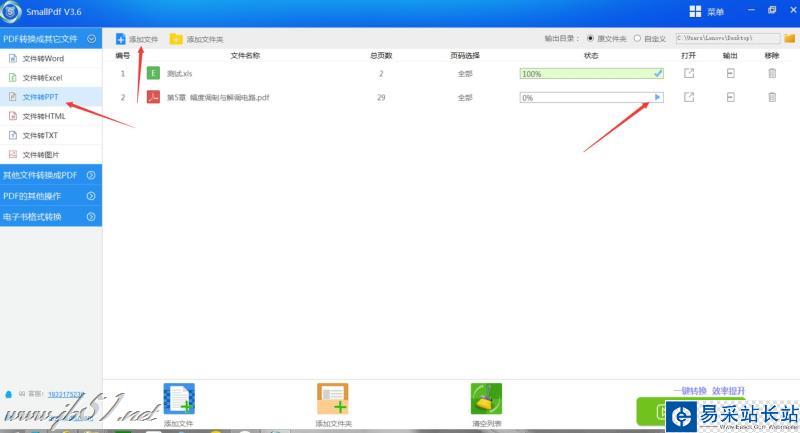Click the QQ 客服 icon at bottom left
Screen dimensions: 800x433
[8, 394]
